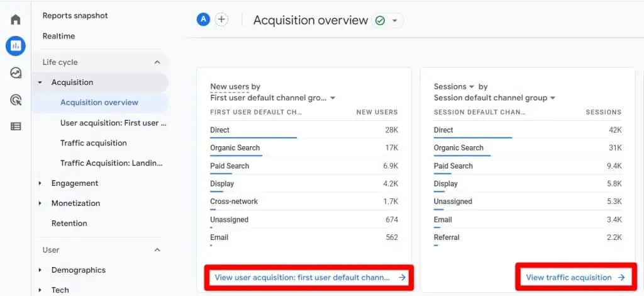This screenshot has width=644, height=296.
Task: Add a comparison with the plus icon
Action: [x=221, y=20]
